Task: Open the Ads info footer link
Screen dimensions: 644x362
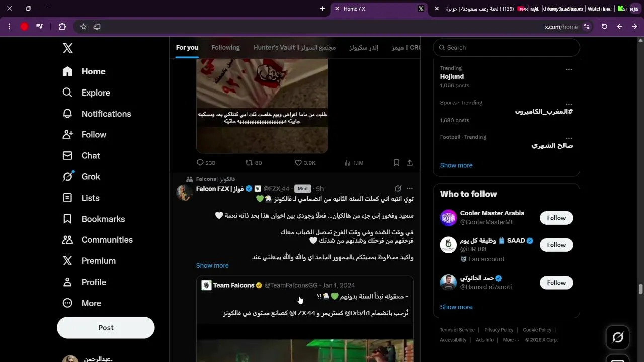Action: pyautogui.click(x=485, y=340)
